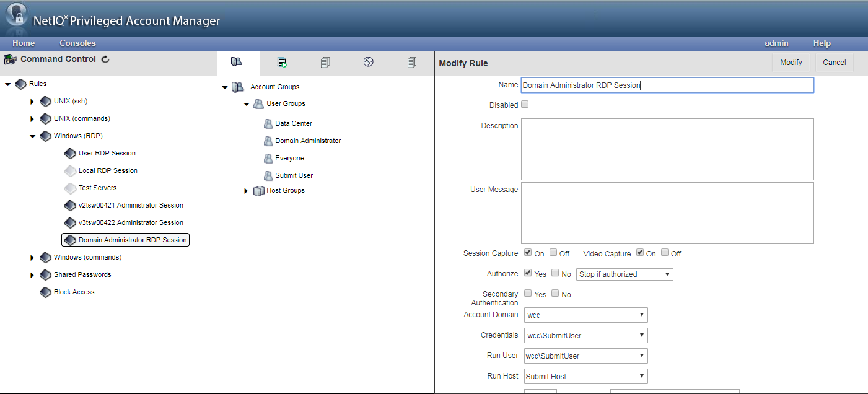The image size is (868, 394).
Task: Check Secondary Authentication No
Action: click(x=555, y=294)
